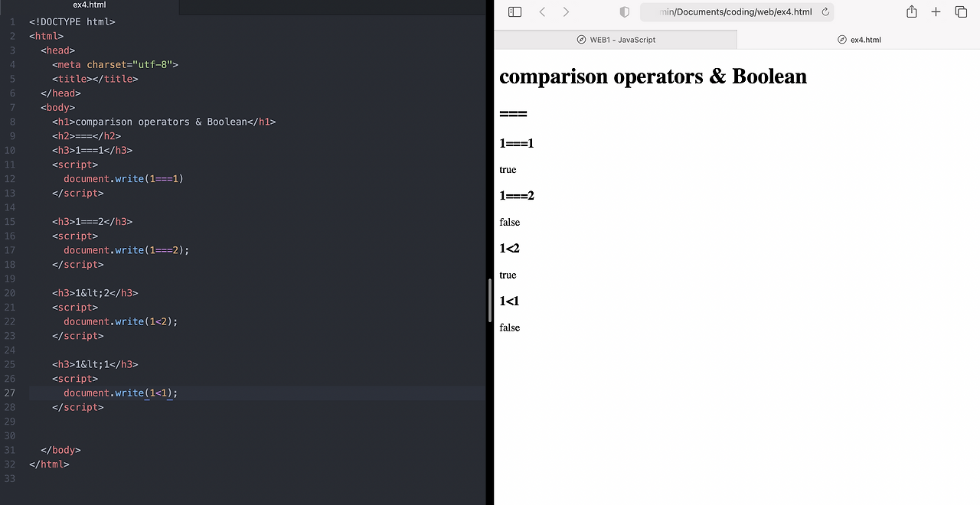Click the closing body tag in editor

(60, 450)
